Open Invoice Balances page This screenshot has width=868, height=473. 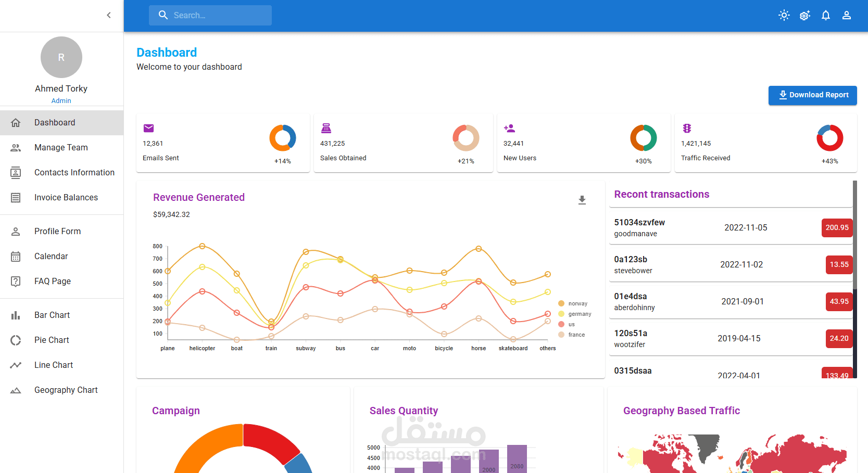coord(61,197)
